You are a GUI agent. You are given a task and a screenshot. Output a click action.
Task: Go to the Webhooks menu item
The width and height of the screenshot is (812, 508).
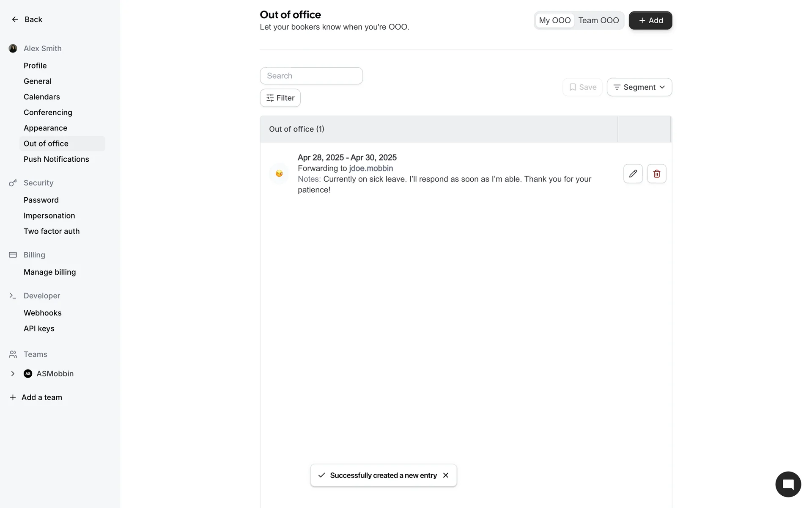(43, 313)
